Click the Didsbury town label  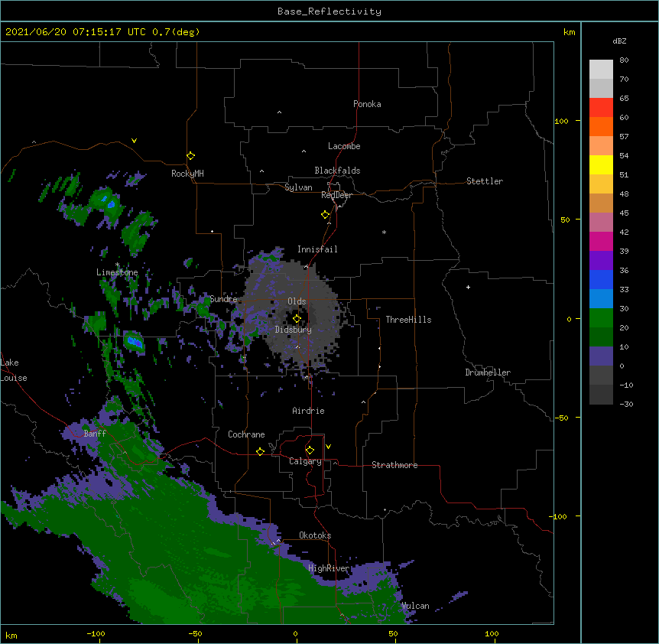294,330
